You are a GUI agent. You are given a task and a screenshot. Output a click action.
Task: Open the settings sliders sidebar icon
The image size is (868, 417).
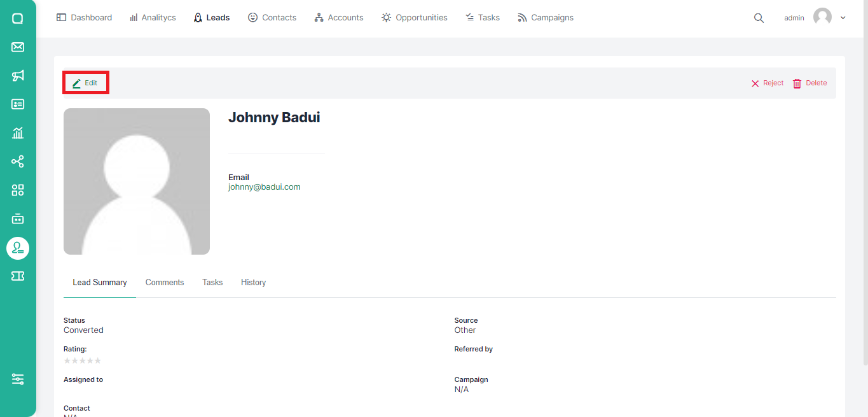click(x=18, y=379)
